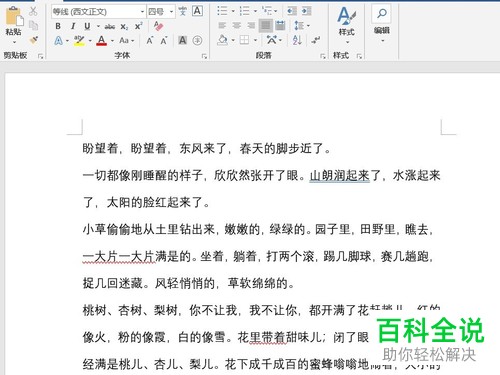Screen dimensions: 500x375
Task: Select the Format Painter brush icon
Action: (33, 40)
